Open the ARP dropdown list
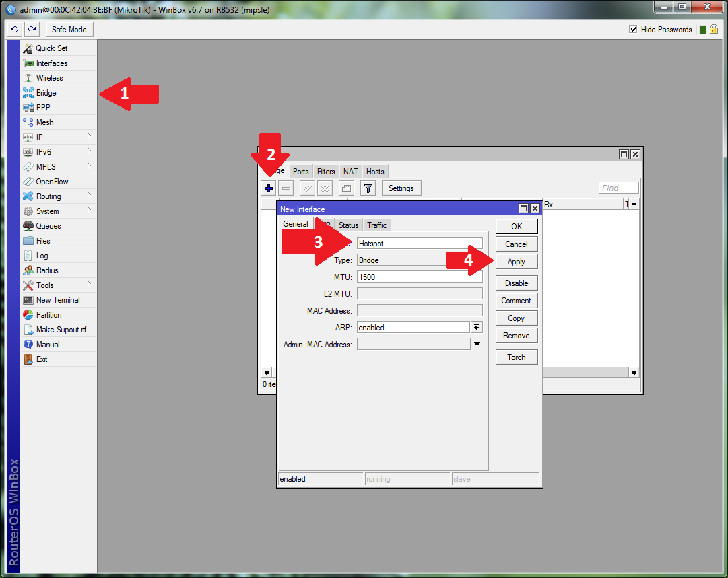 [476, 328]
